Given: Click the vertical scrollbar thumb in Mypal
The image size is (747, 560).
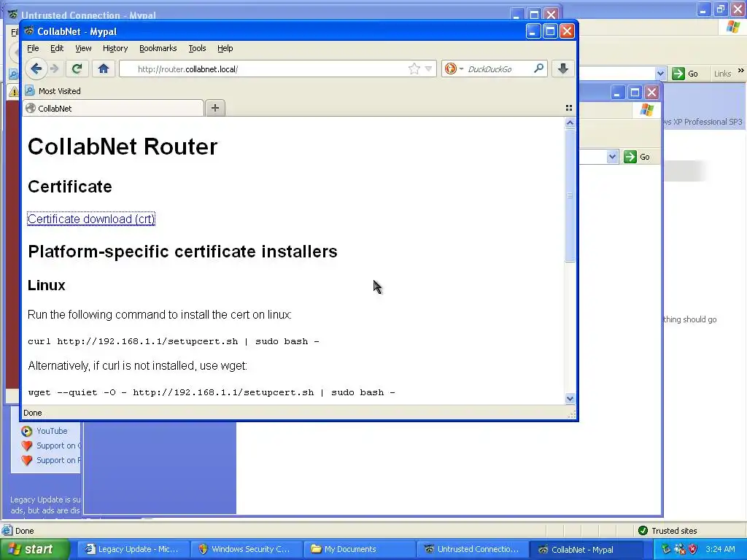Looking at the screenshot, I should click(x=570, y=195).
